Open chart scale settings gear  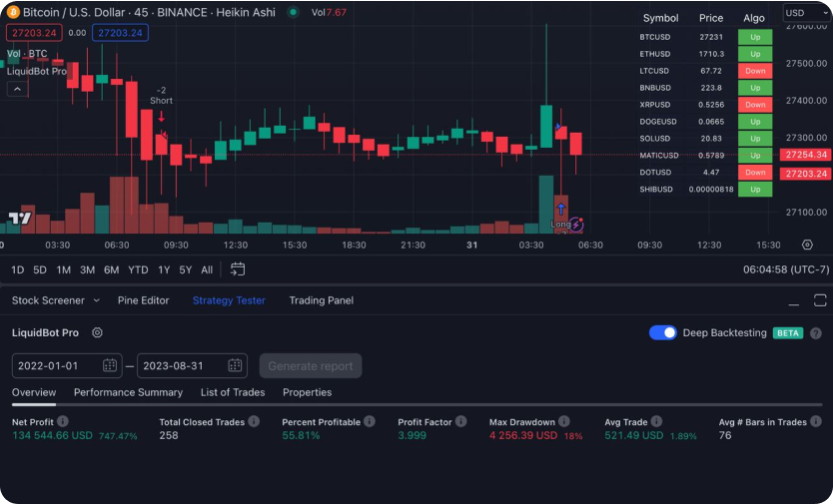click(x=807, y=245)
